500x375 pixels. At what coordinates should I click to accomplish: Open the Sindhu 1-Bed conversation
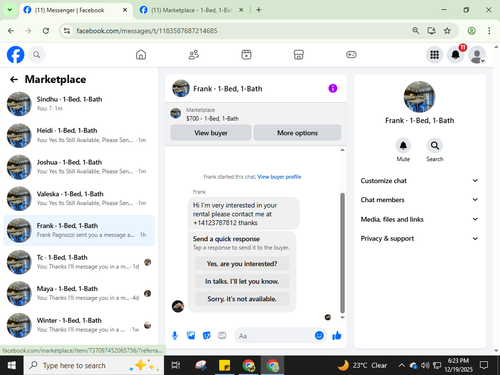[79, 104]
